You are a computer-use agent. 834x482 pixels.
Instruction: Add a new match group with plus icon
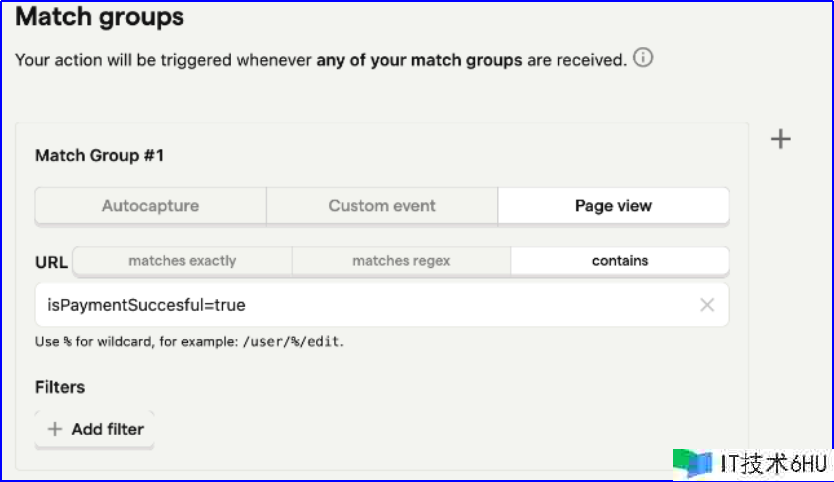click(x=781, y=139)
